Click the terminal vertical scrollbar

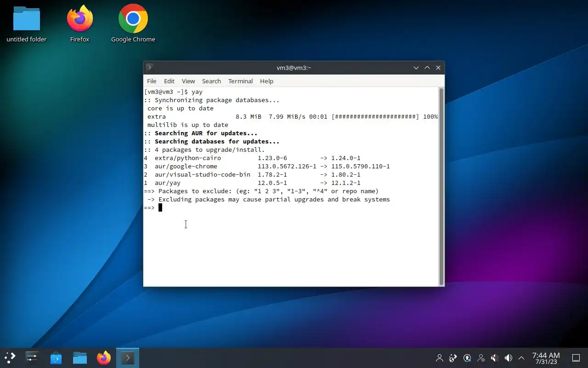tap(441, 187)
